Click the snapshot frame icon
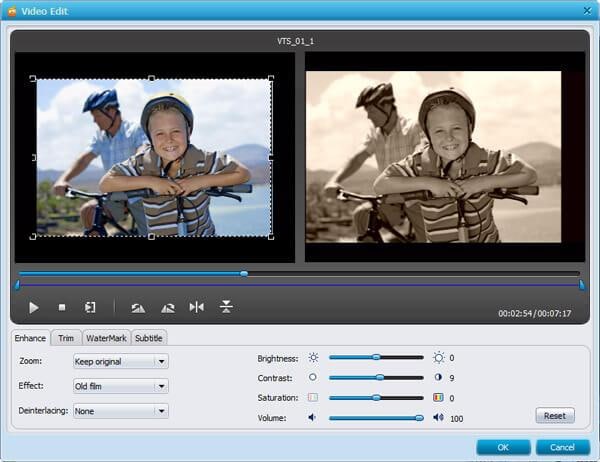 tap(90, 307)
